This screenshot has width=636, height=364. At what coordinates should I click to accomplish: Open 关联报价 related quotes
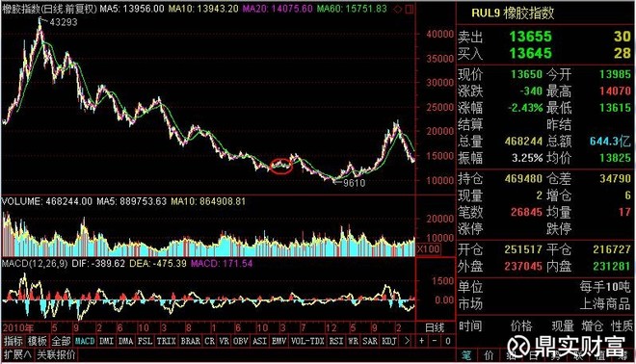point(56,354)
